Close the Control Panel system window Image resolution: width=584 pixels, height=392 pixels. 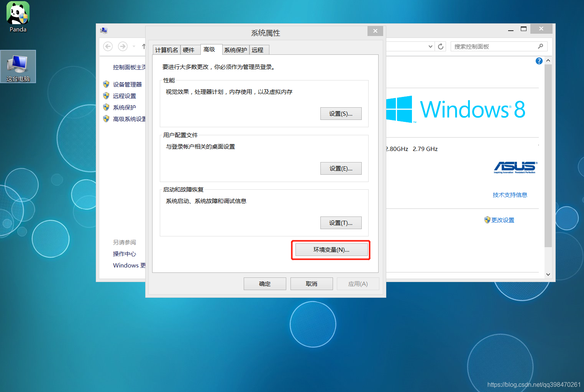point(541,29)
